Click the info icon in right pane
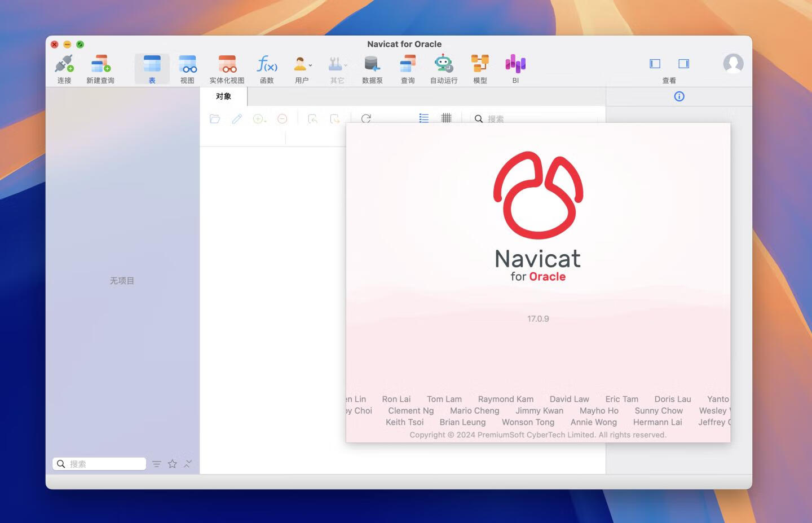 (679, 96)
